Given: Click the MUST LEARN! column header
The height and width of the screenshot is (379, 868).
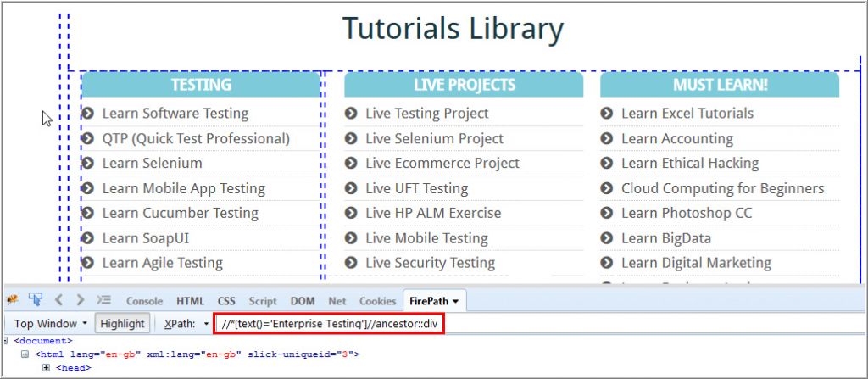Looking at the screenshot, I should pyautogui.click(x=720, y=85).
